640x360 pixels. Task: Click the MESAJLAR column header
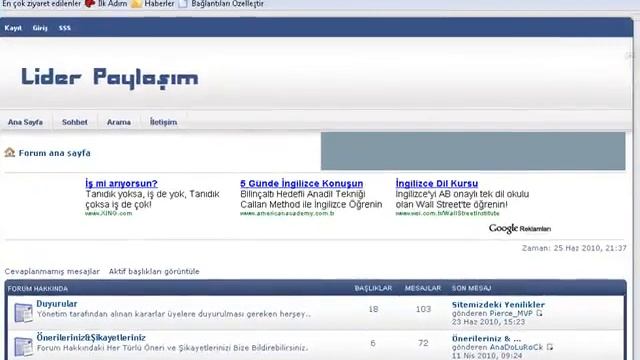click(x=423, y=288)
